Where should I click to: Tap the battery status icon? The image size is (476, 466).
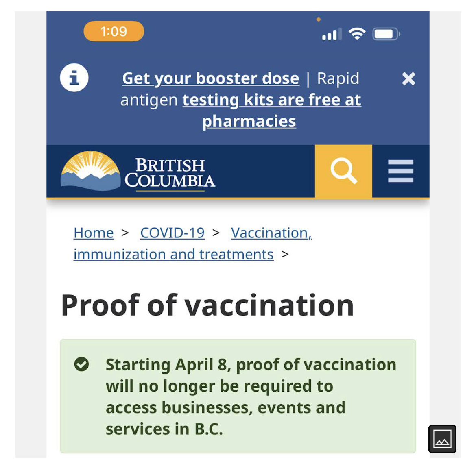(386, 34)
